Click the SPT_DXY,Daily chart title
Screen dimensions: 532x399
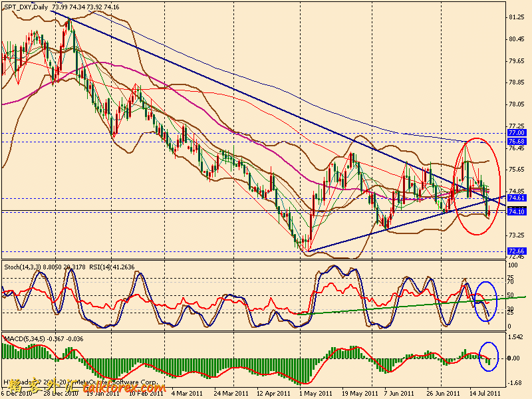click(x=26, y=7)
